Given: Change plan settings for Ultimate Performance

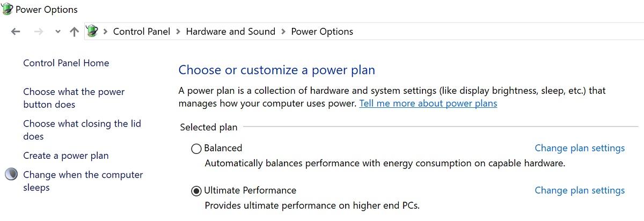Looking at the screenshot, I should pos(580,190).
